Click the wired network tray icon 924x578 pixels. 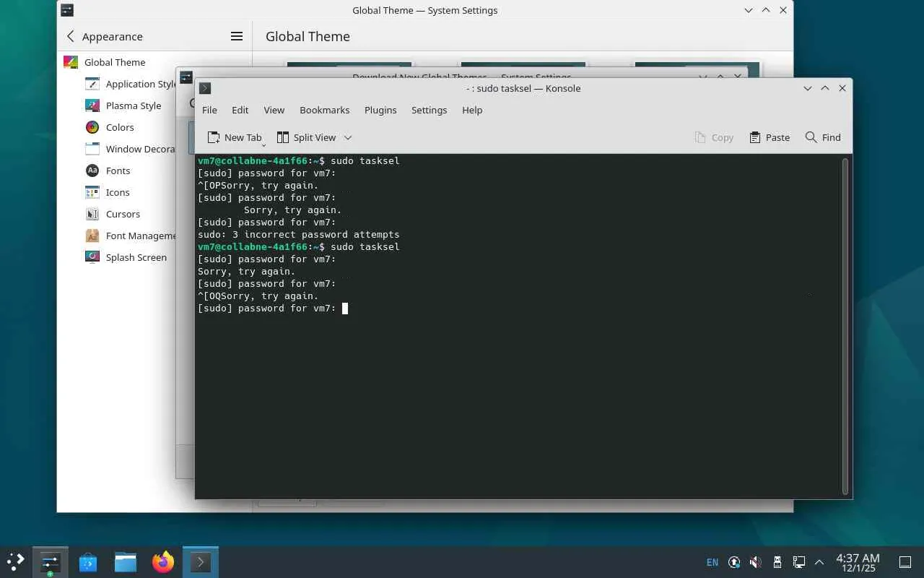click(x=798, y=562)
